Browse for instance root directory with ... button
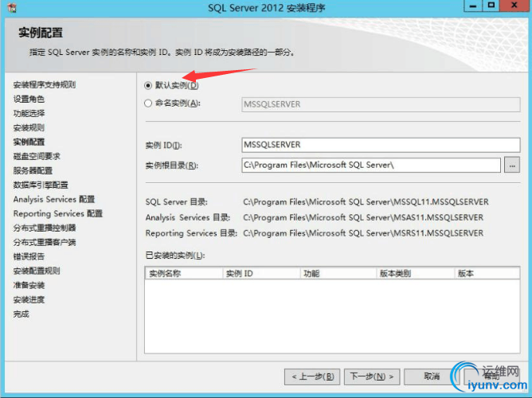The image size is (532, 398). pyautogui.click(x=512, y=165)
